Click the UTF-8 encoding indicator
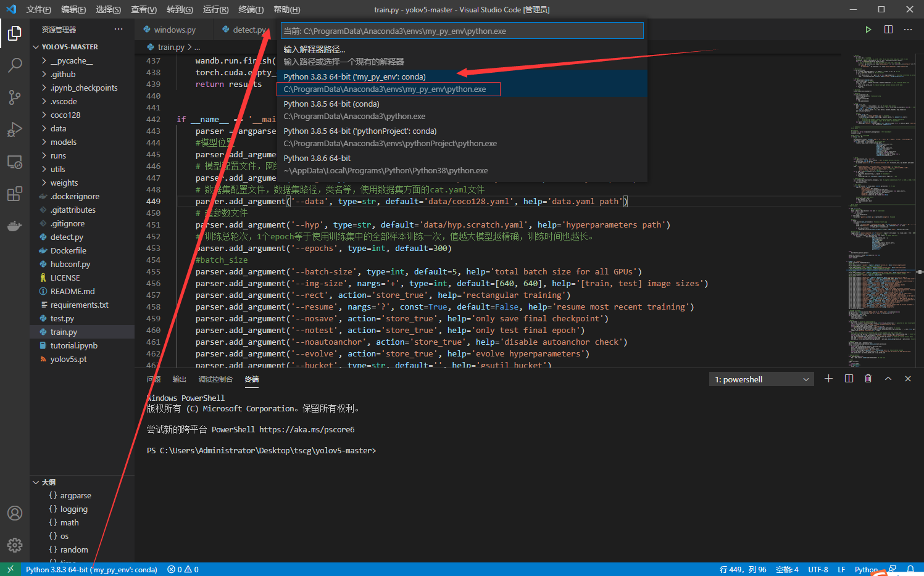Viewport: 924px width, 576px height. coord(818,569)
